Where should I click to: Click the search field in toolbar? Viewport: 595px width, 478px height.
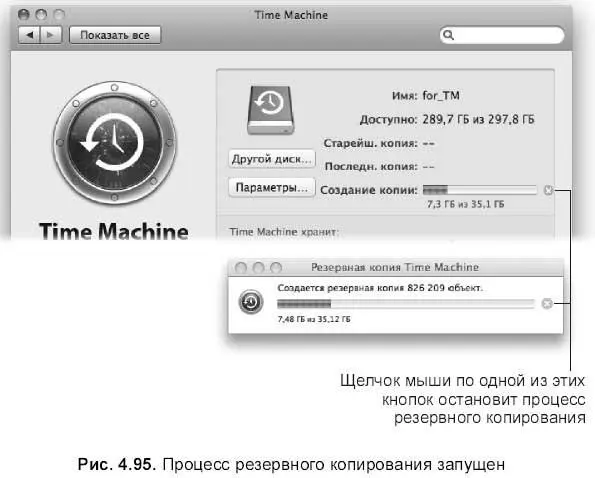[x=502, y=35]
